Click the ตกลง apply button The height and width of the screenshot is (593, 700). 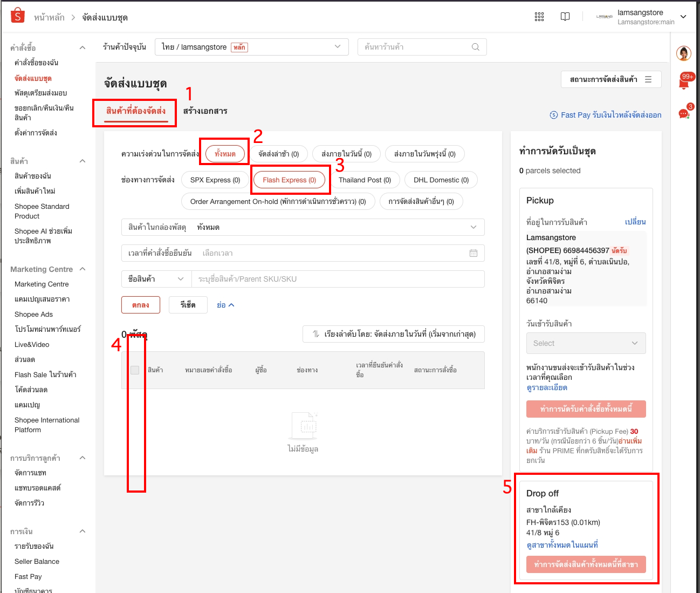[141, 305]
